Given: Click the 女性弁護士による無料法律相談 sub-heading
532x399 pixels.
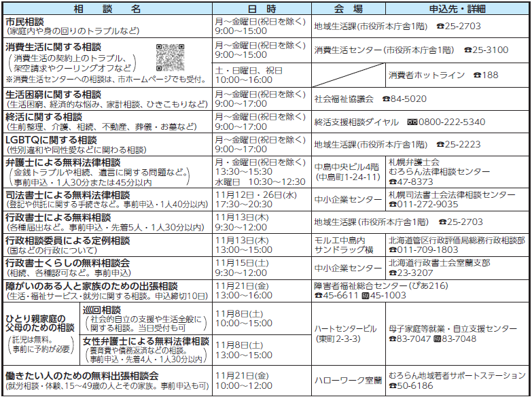Looking at the screenshot, I should click(145, 341).
